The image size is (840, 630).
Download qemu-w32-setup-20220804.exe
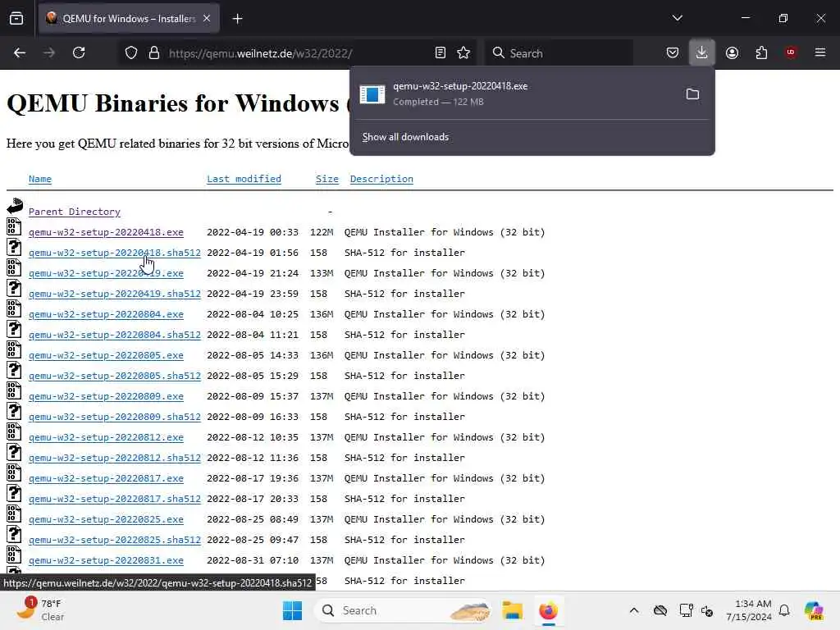106,314
